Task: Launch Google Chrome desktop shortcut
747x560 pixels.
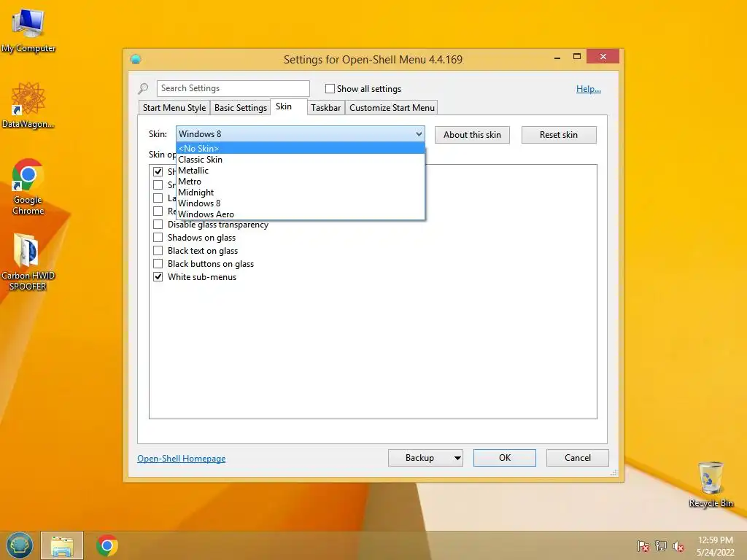Action: [28, 187]
